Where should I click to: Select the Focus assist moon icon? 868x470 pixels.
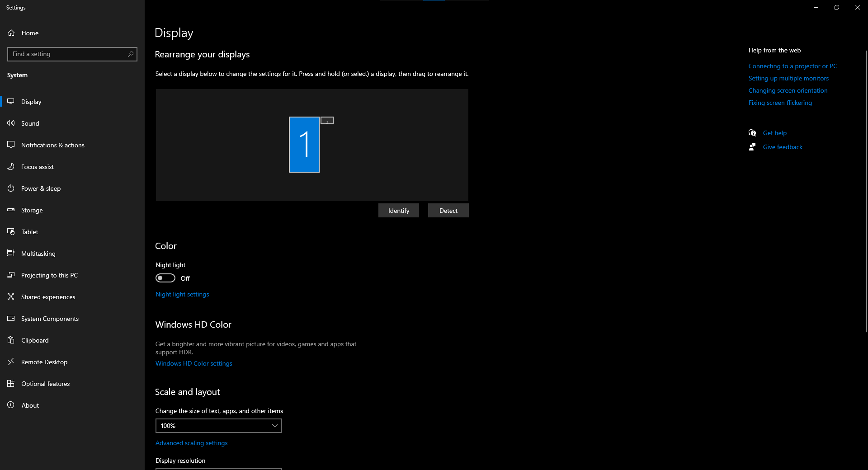coord(11,167)
